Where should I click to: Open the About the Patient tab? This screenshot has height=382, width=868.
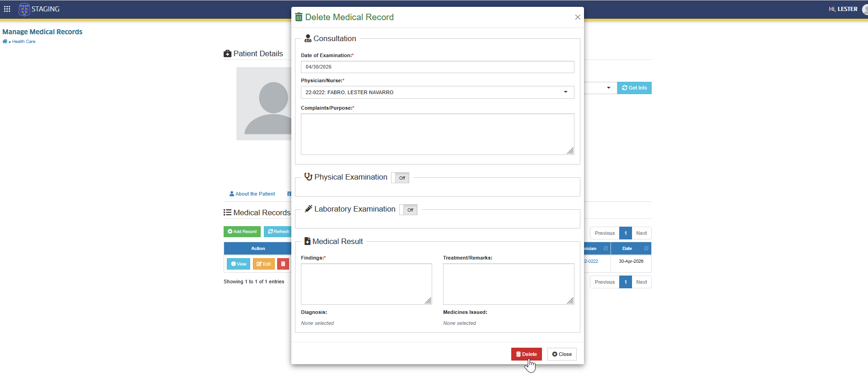pos(252,194)
